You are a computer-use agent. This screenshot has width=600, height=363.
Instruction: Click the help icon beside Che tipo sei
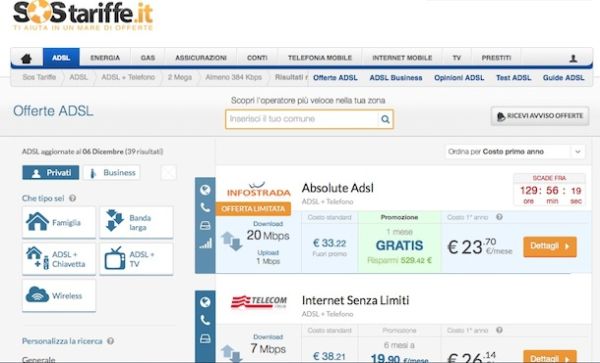pos(72,198)
